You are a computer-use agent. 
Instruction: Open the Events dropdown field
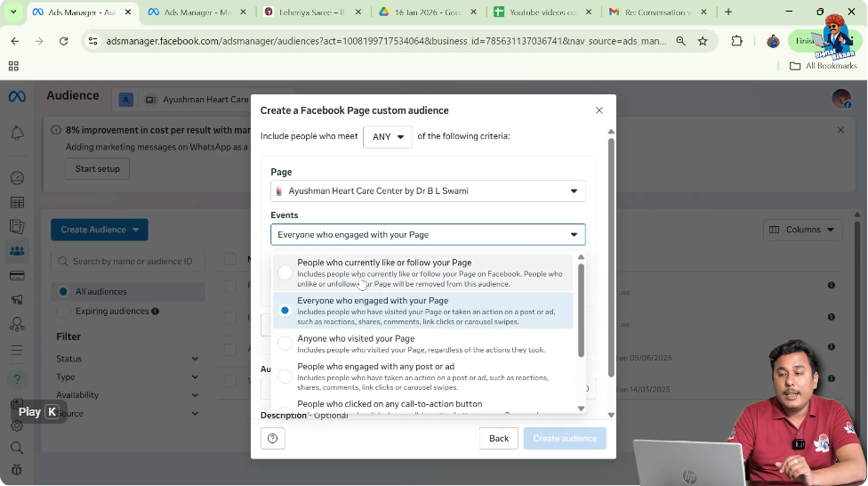(x=428, y=234)
